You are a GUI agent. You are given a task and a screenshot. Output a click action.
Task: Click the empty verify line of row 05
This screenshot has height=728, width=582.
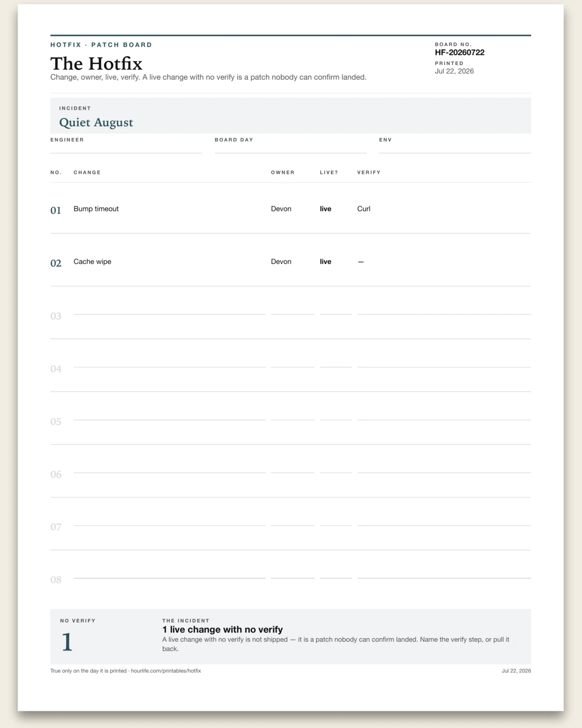444,419
